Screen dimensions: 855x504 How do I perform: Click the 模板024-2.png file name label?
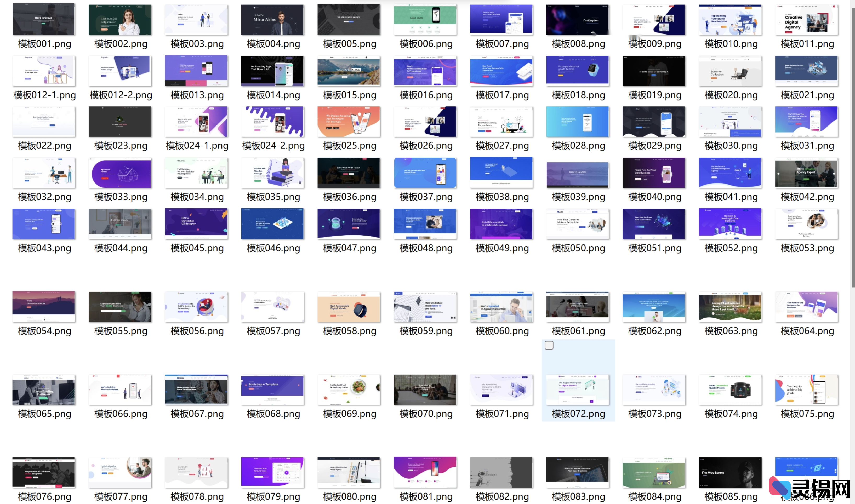(x=273, y=146)
